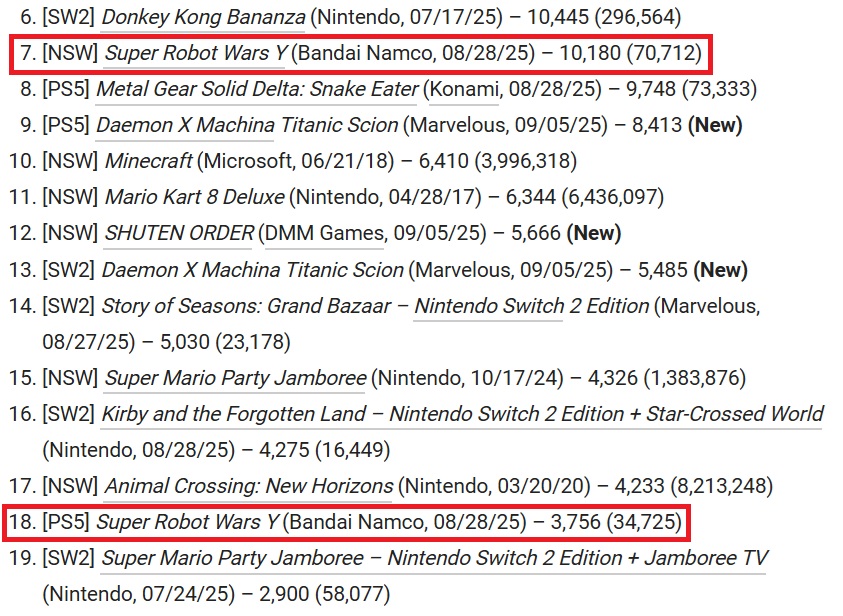The height and width of the screenshot is (616, 843).
Task: Click the 8,213,248 total sales figure
Action: click(x=721, y=486)
